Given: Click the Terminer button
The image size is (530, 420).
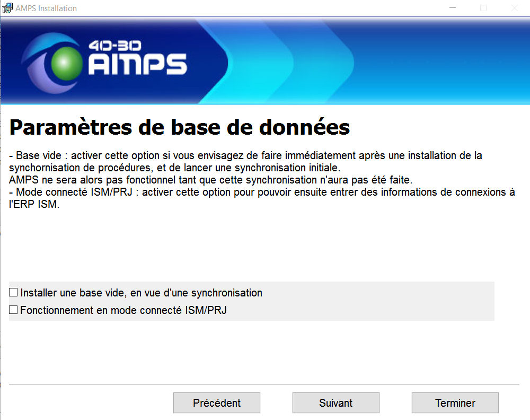Looking at the screenshot, I should [x=455, y=403].
